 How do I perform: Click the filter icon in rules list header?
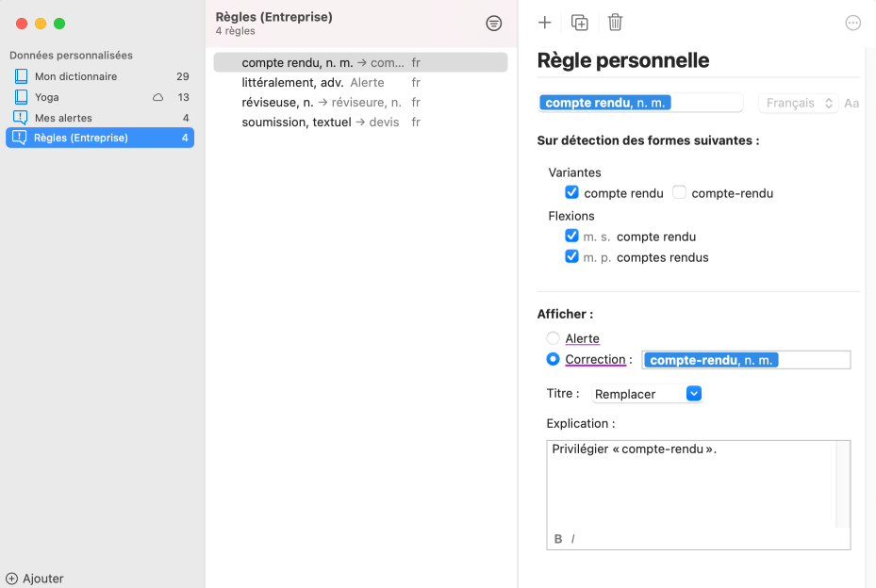click(x=493, y=24)
